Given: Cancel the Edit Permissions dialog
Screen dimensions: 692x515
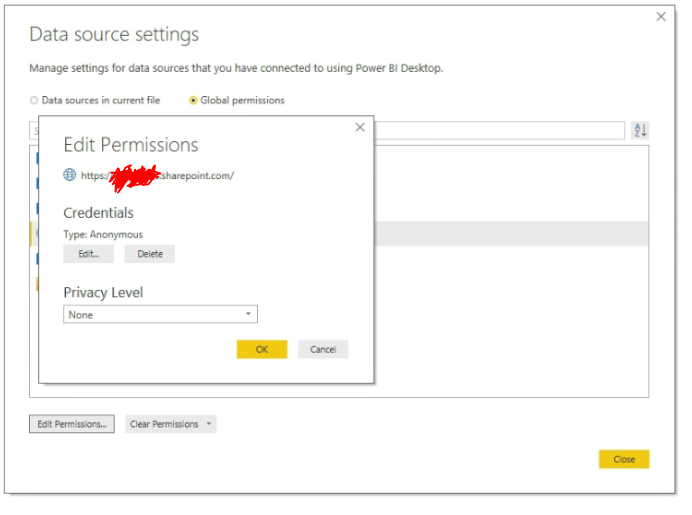Looking at the screenshot, I should pos(323,349).
